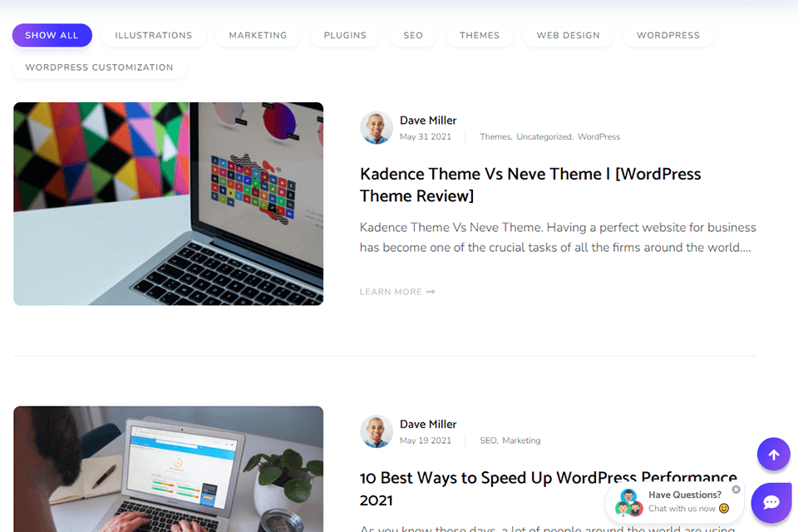Select WordPress Customization filter
798x532 pixels.
click(x=99, y=67)
